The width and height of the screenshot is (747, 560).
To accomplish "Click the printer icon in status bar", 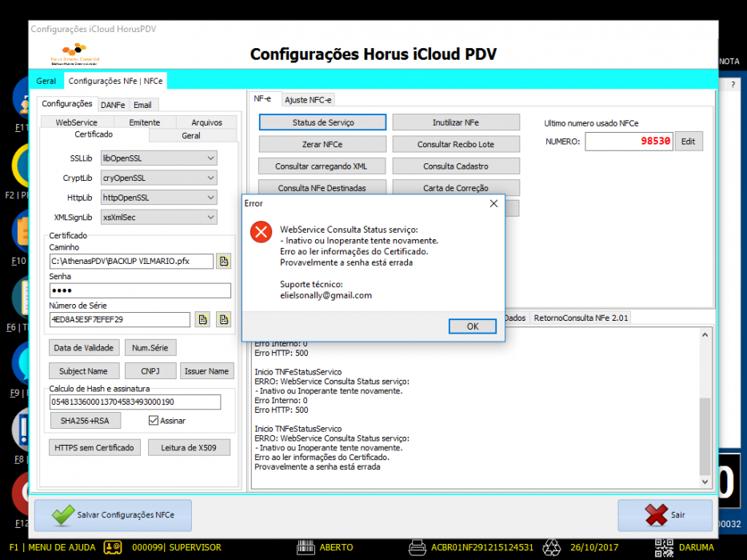I will pos(417,548).
